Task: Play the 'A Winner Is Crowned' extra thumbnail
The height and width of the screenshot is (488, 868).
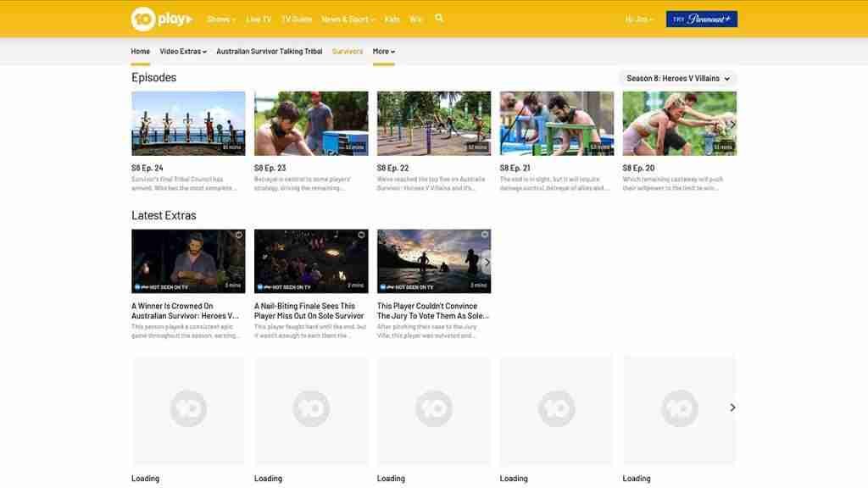Action: 188,261
